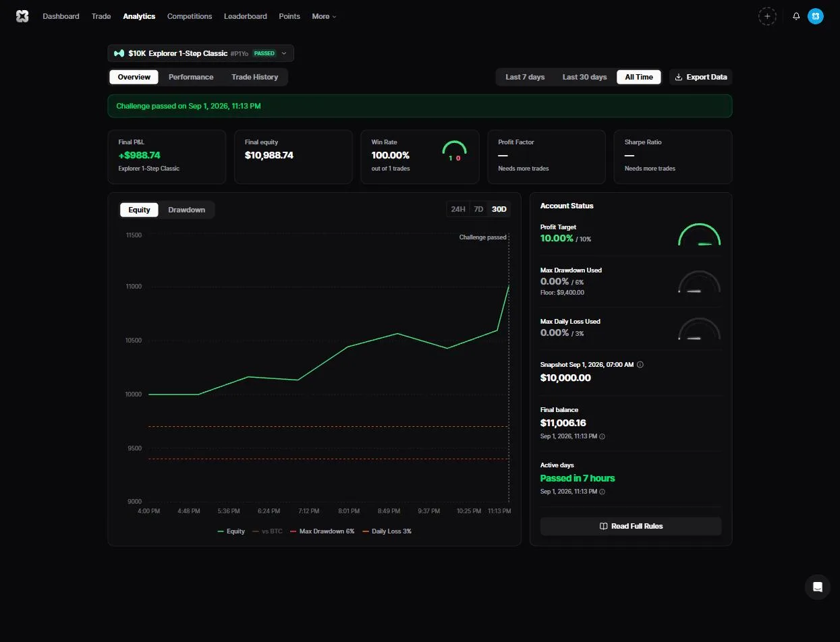Show the Equity chart view
Viewport: 840px width, 642px height.
pyautogui.click(x=139, y=210)
